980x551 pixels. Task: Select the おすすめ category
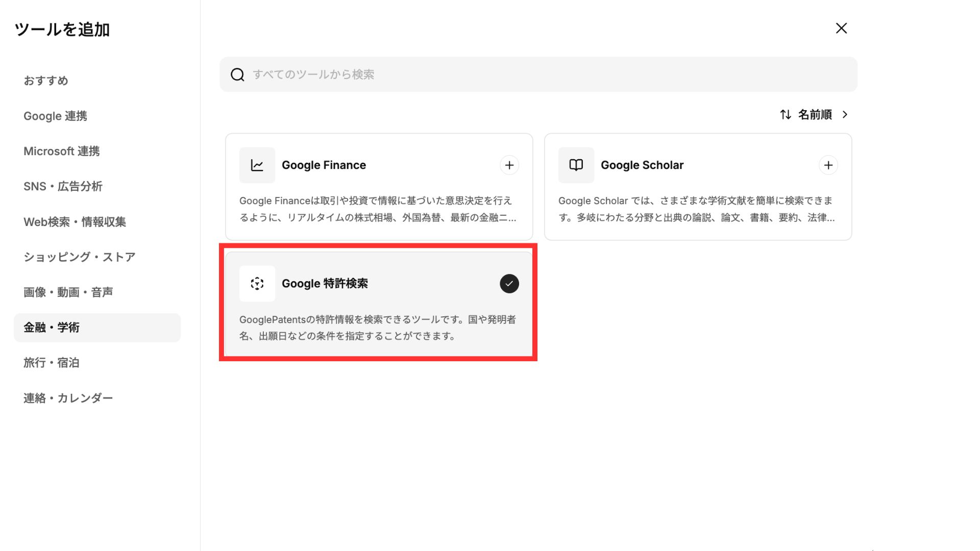[46, 81]
